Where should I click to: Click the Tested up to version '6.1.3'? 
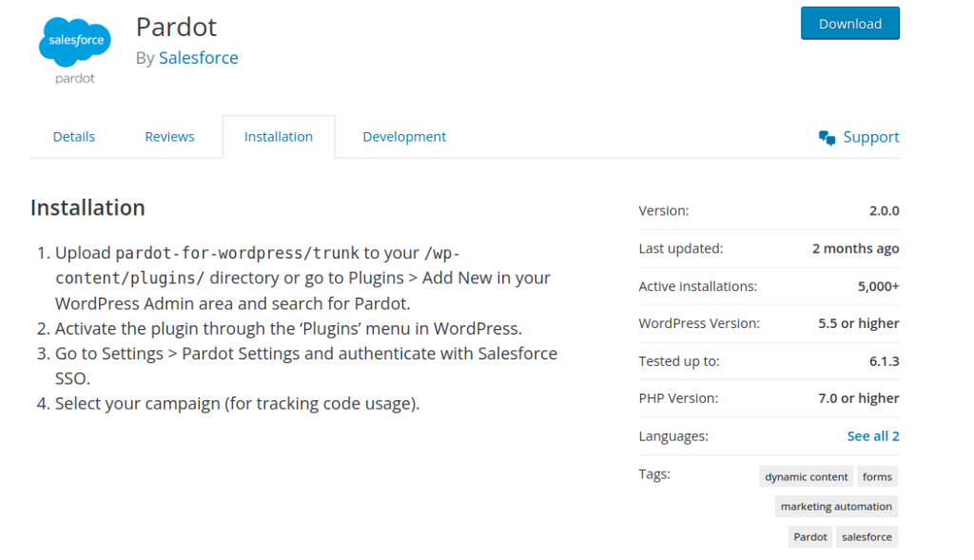pos(883,360)
